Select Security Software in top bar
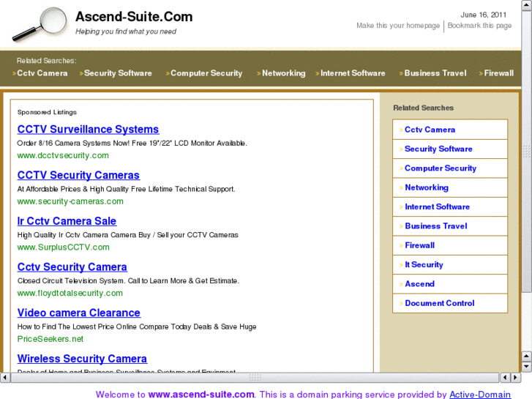The image size is (532, 399). [118, 73]
